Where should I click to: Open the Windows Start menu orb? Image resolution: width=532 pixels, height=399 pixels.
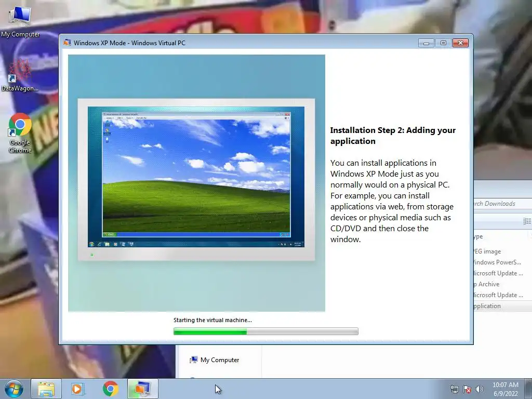click(14, 389)
